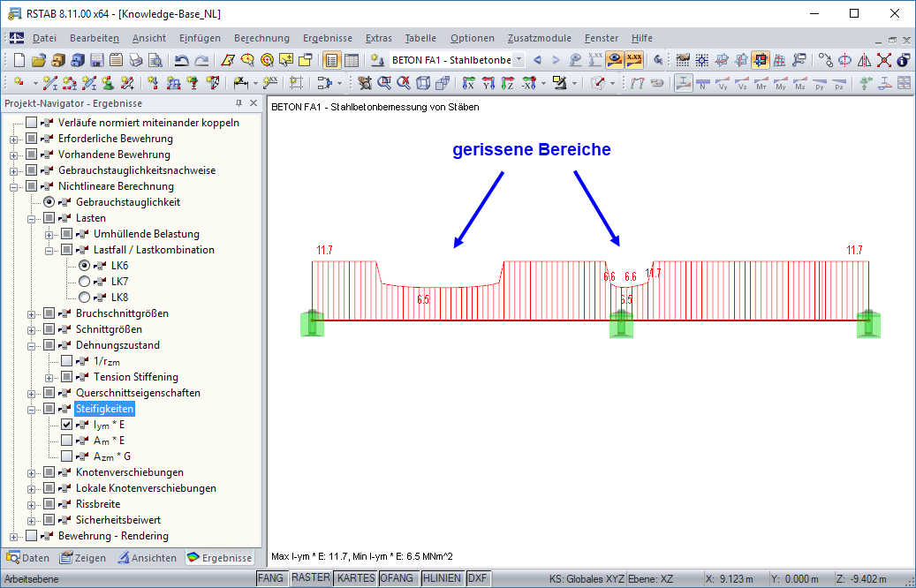Image resolution: width=916 pixels, height=588 pixels.
Task: Click the zoom window magnifier icon
Action: [384, 84]
